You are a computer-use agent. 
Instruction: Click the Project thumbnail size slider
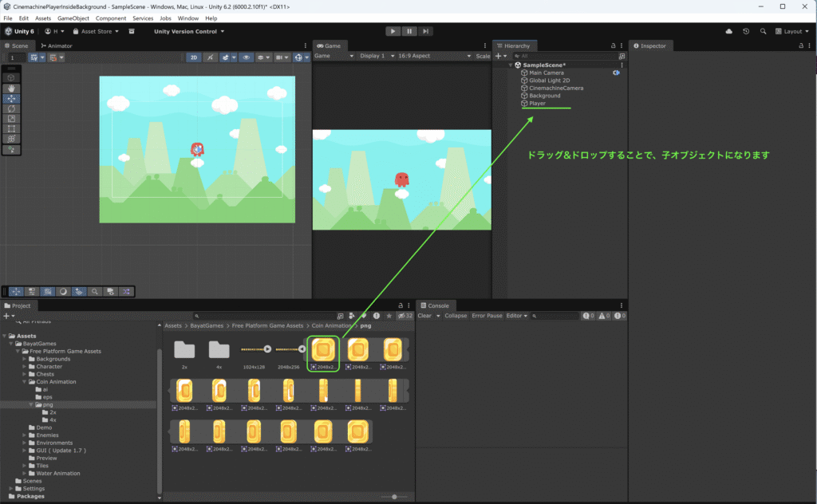click(x=394, y=497)
